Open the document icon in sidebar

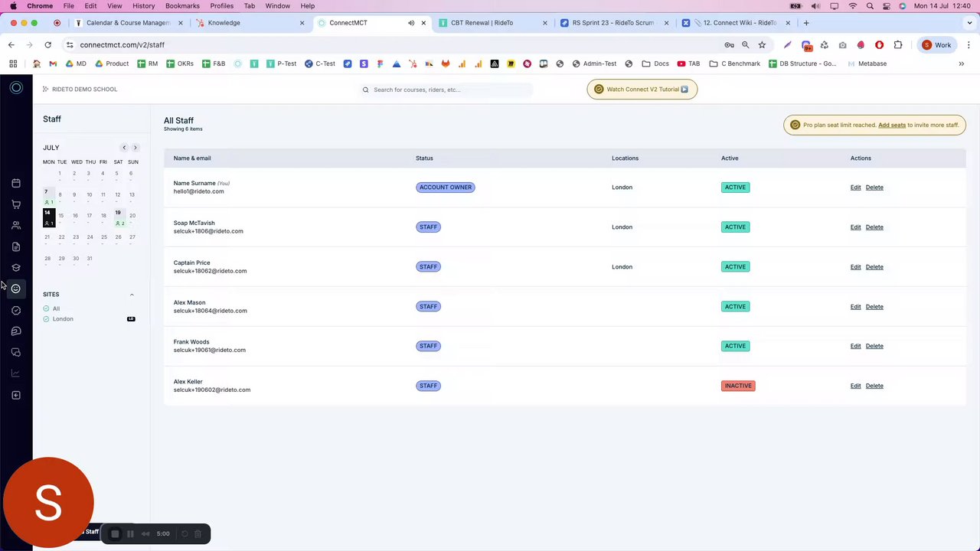[x=16, y=246]
